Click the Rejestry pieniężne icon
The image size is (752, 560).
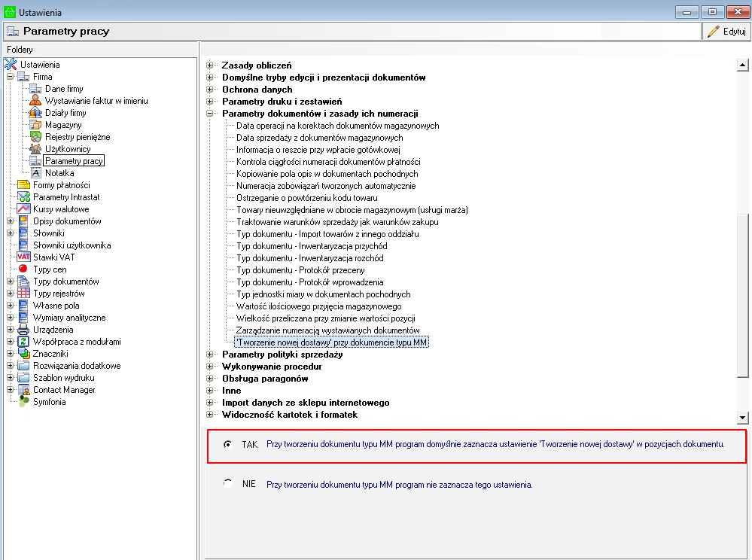[x=35, y=137]
